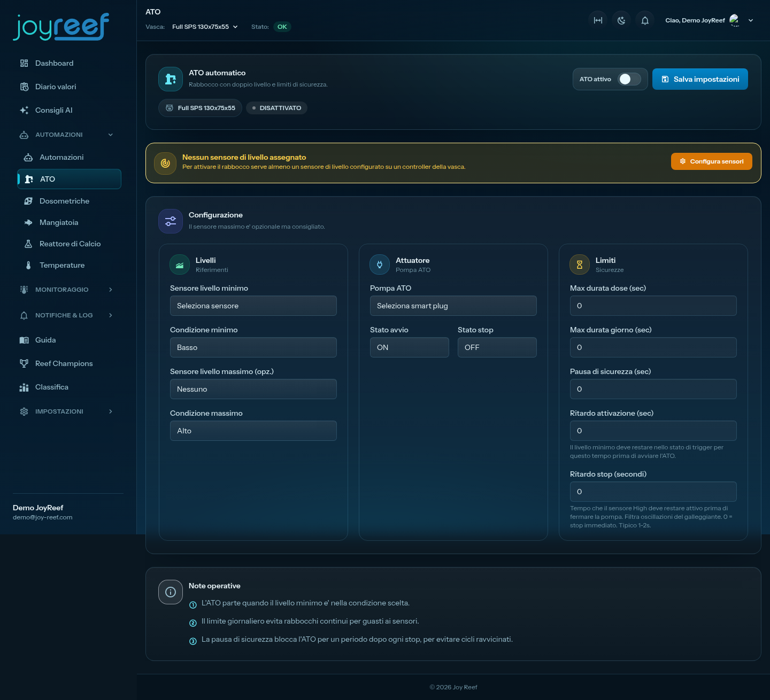Click the Diario valori calendar icon
770x700 pixels.
click(x=24, y=87)
